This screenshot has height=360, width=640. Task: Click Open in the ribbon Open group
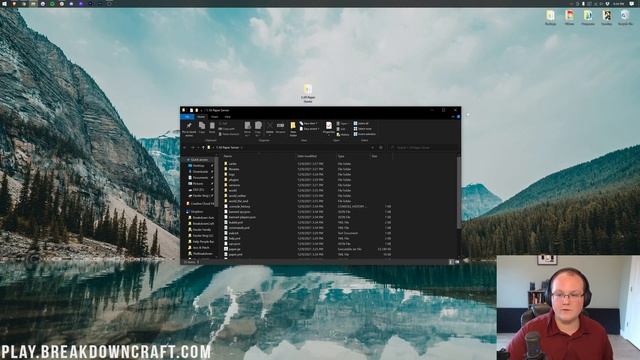point(342,123)
